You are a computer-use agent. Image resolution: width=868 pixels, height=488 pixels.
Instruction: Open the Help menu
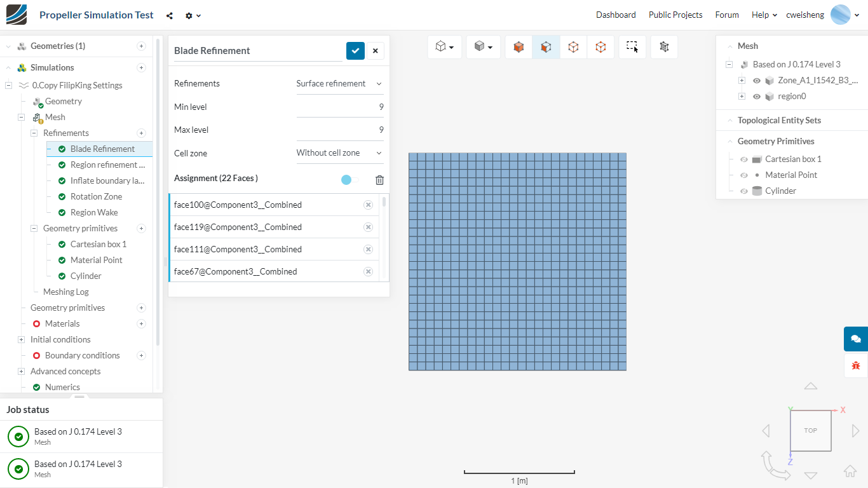[x=764, y=15]
